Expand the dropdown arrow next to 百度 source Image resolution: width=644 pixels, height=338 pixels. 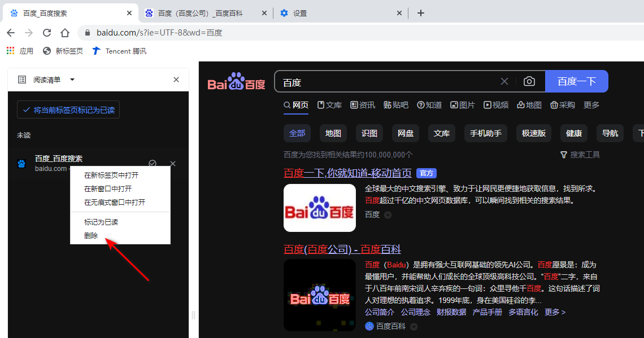coord(388,215)
